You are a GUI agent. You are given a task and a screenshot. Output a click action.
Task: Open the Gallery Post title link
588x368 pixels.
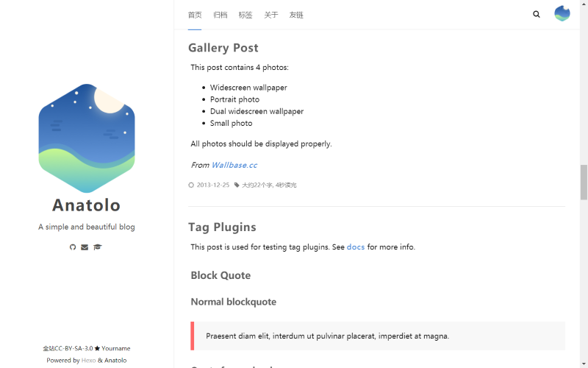coord(223,48)
